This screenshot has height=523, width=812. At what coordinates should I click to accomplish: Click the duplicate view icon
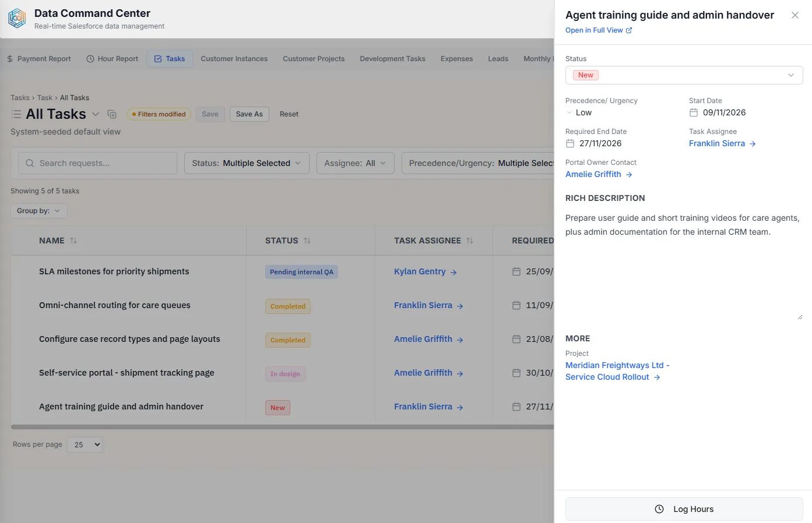click(x=112, y=114)
